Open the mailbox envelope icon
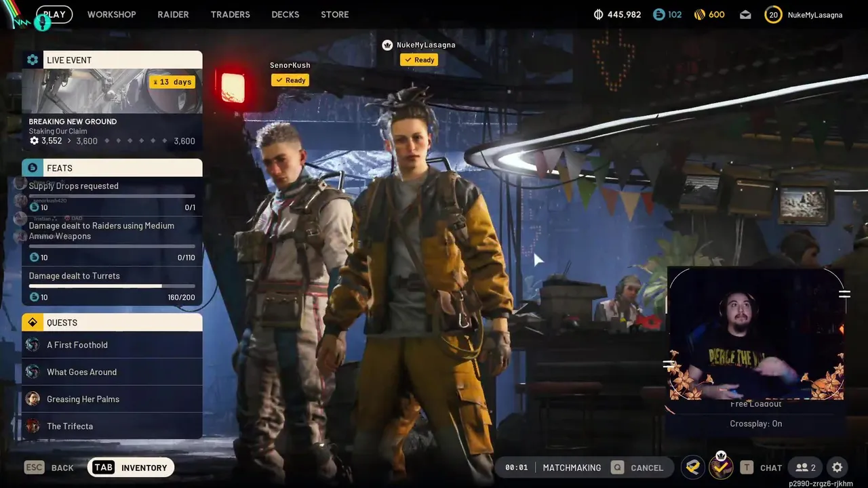Image resolution: width=868 pixels, height=488 pixels. click(745, 14)
